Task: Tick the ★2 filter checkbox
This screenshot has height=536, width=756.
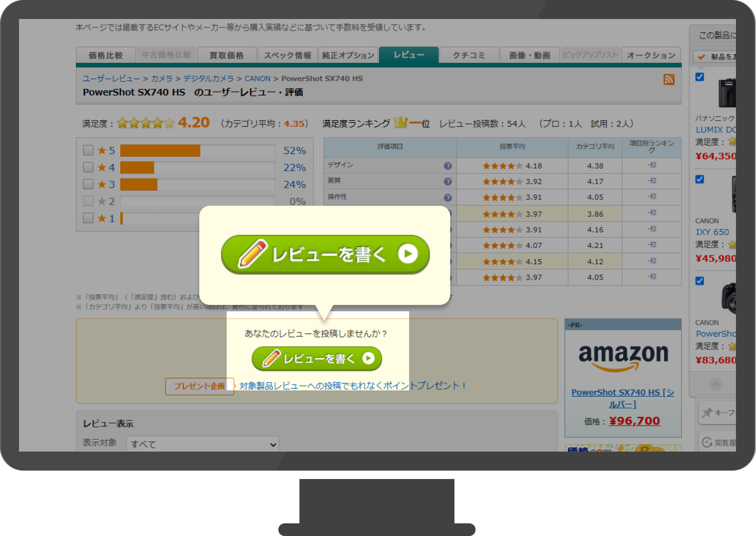Action: click(89, 201)
